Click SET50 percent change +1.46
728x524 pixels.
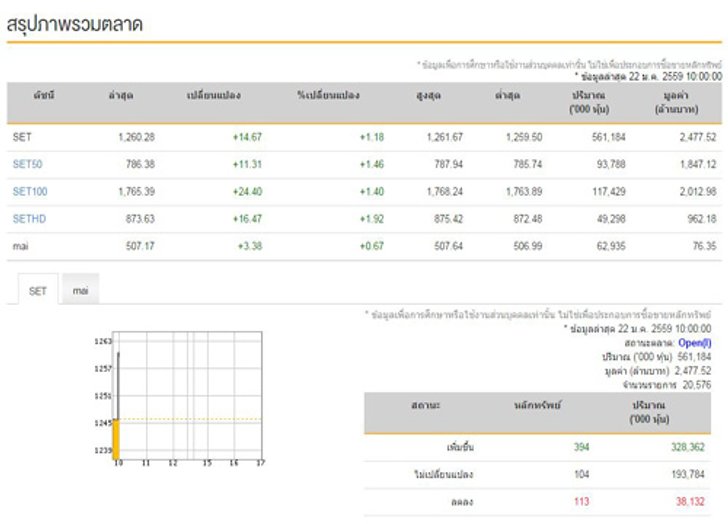click(372, 164)
